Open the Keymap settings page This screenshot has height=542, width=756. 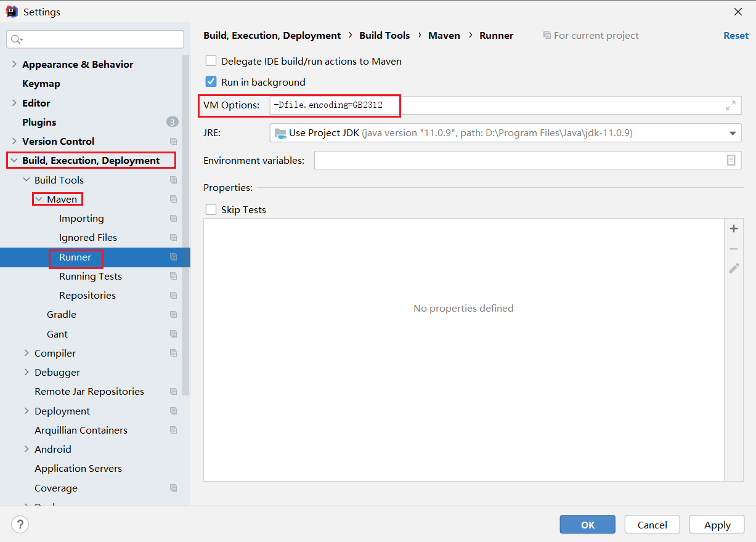(x=41, y=83)
